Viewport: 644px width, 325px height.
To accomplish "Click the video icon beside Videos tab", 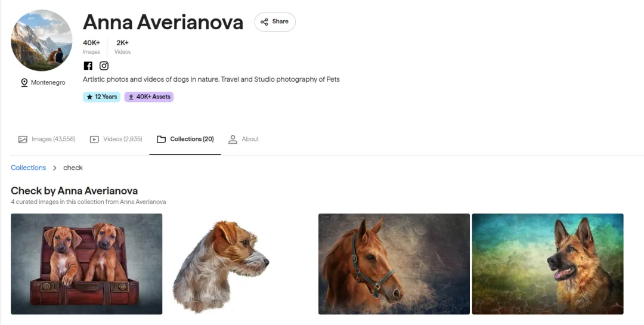I will point(94,140).
